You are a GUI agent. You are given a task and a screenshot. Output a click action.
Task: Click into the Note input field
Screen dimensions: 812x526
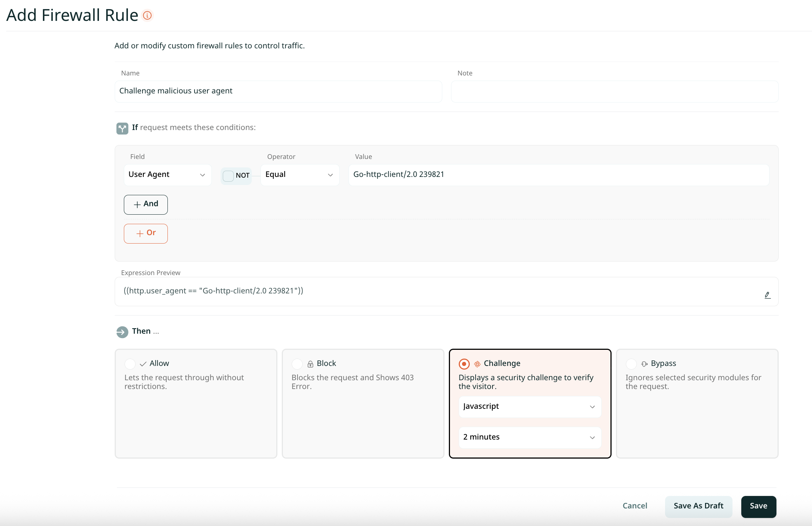click(x=614, y=91)
